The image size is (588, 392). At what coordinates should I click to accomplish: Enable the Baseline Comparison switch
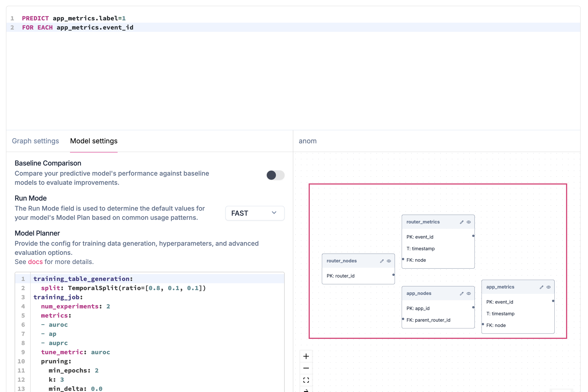(x=275, y=175)
